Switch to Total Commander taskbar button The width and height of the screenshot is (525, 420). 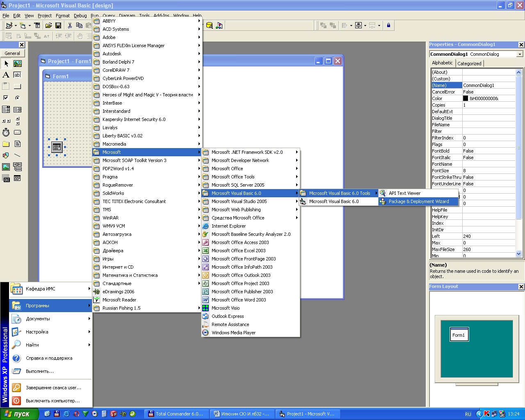[x=176, y=414]
